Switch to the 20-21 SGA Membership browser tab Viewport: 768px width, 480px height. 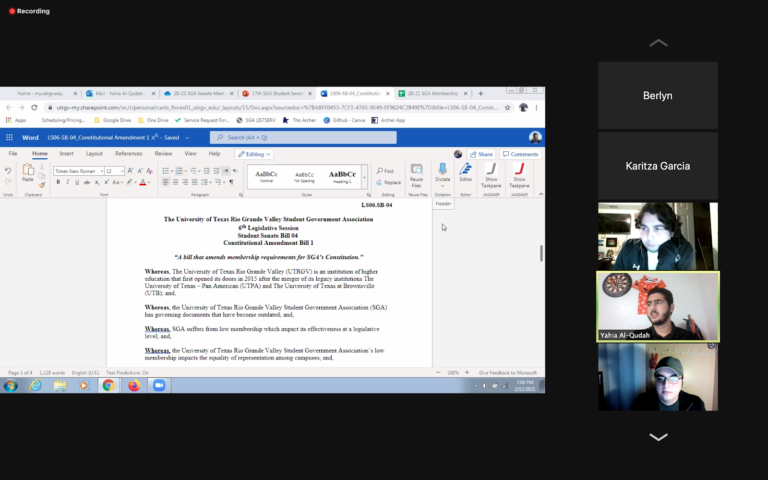point(432,93)
